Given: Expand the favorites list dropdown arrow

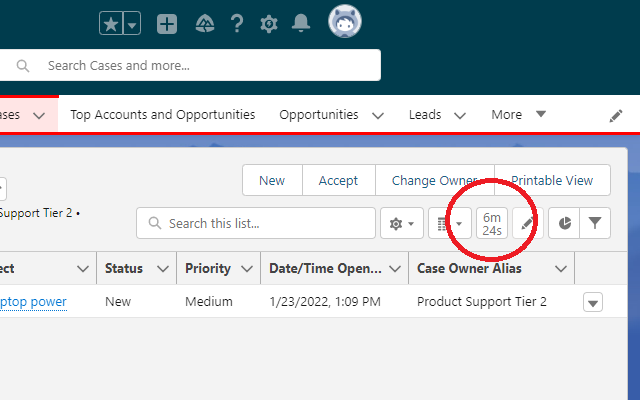Looking at the screenshot, I should (x=133, y=24).
